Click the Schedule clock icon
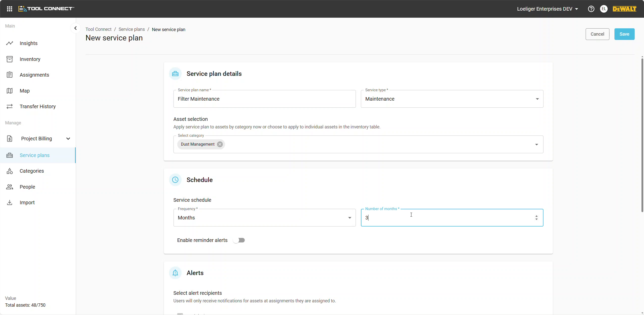Viewport: 644px width, 315px height. (175, 180)
